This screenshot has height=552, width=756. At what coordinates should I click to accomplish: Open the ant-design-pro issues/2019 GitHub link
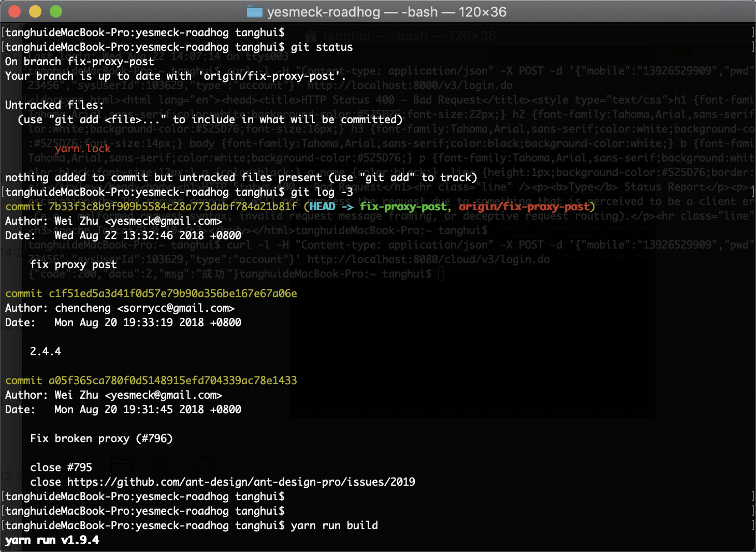point(240,482)
